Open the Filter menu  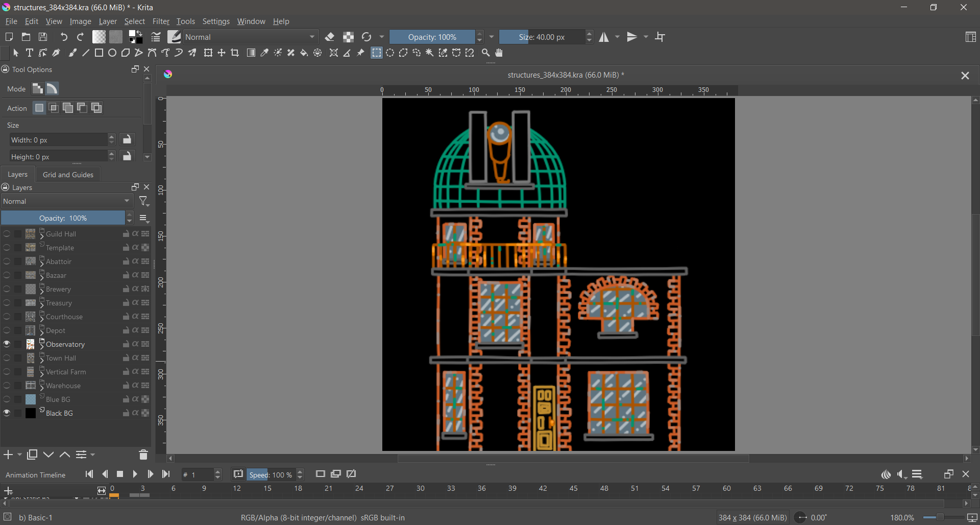click(x=161, y=21)
